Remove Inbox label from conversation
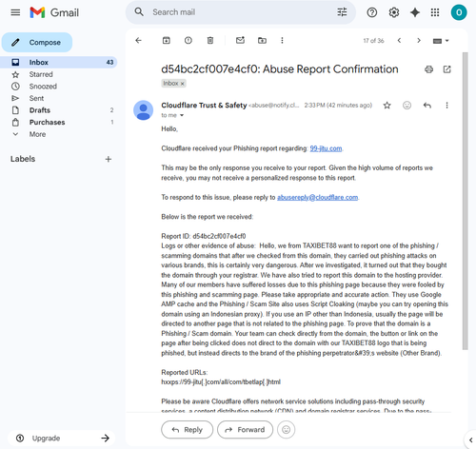The image size is (476, 449). 183,84
